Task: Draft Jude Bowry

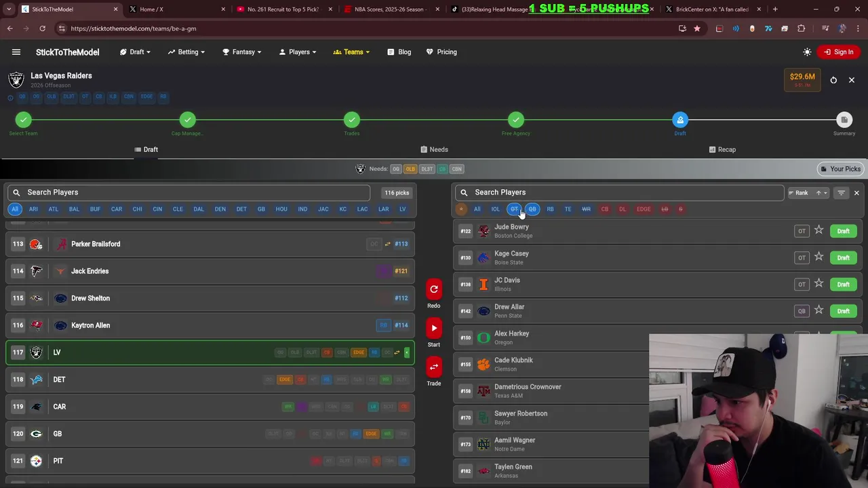Action: (843, 231)
